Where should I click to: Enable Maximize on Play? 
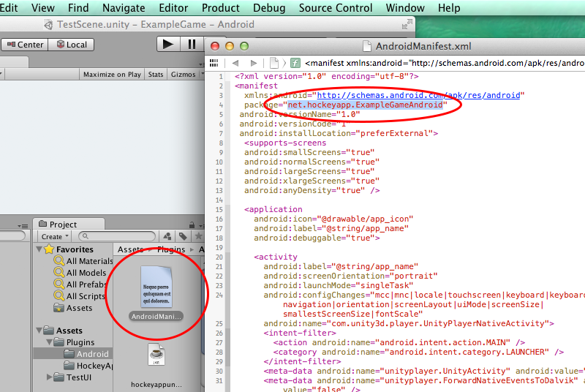[x=112, y=75]
